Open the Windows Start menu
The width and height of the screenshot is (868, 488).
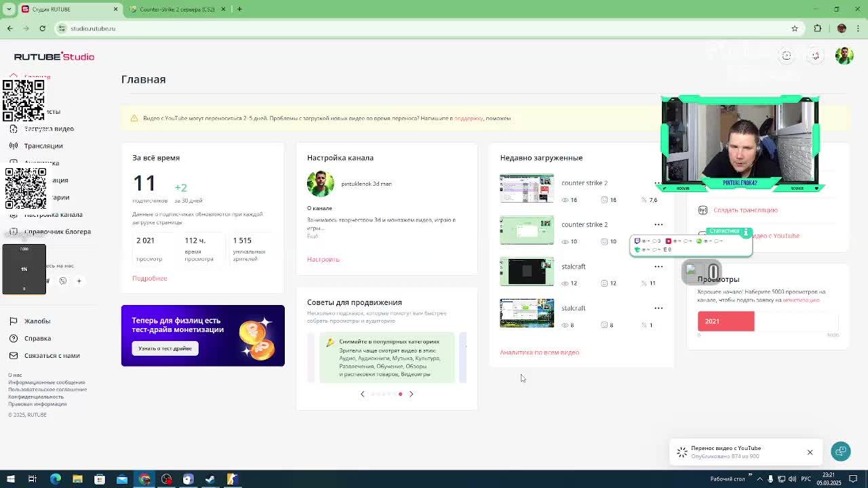9,479
